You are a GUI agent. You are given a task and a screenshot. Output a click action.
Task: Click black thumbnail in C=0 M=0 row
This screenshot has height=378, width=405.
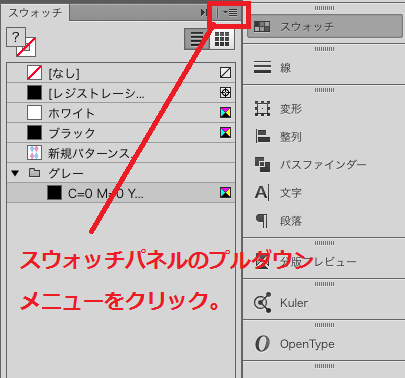(54, 193)
